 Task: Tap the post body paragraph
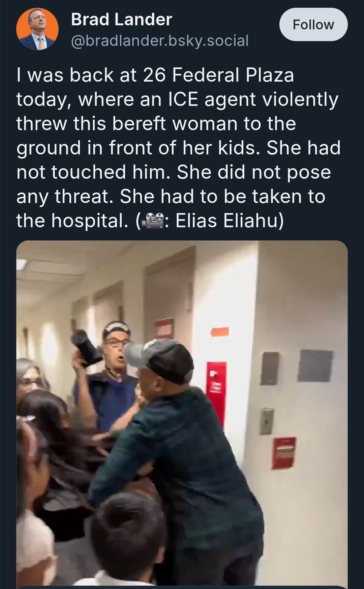tap(179, 148)
